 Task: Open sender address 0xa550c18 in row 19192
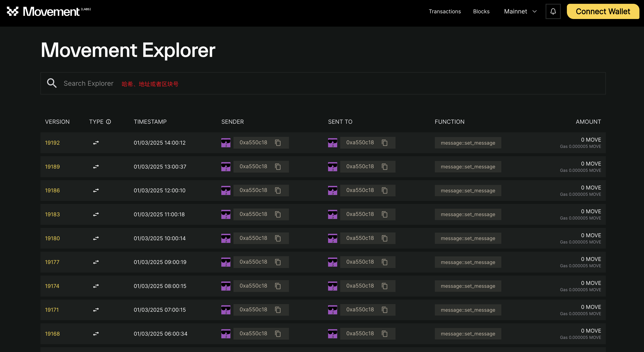pyautogui.click(x=253, y=142)
